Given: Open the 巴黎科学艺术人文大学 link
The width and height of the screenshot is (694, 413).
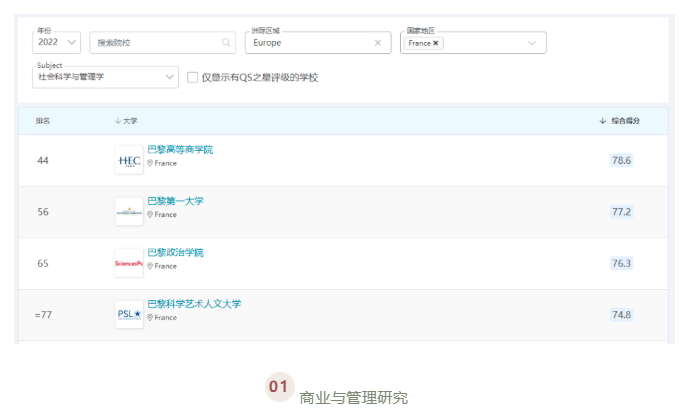Looking at the screenshot, I should click(x=194, y=304).
